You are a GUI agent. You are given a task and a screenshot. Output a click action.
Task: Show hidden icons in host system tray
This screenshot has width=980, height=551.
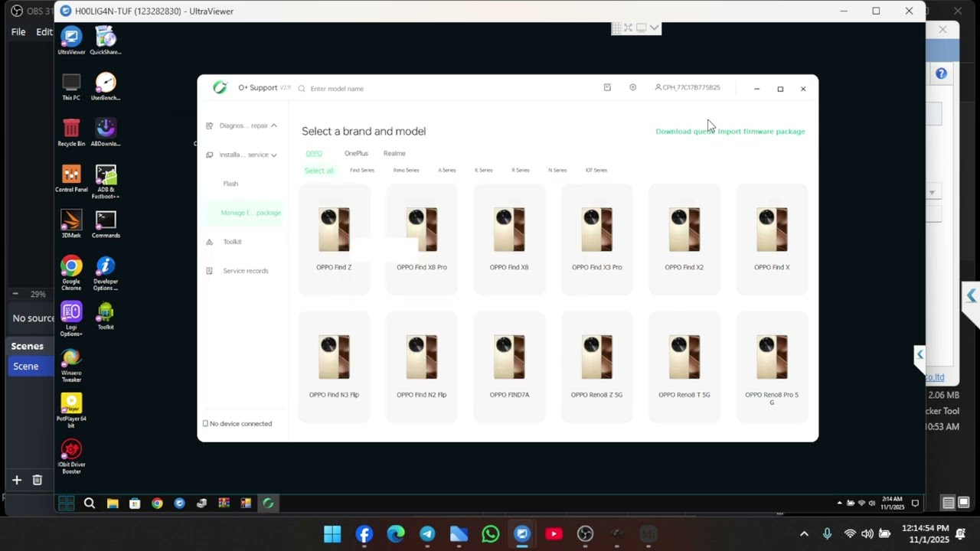tap(804, 534)
